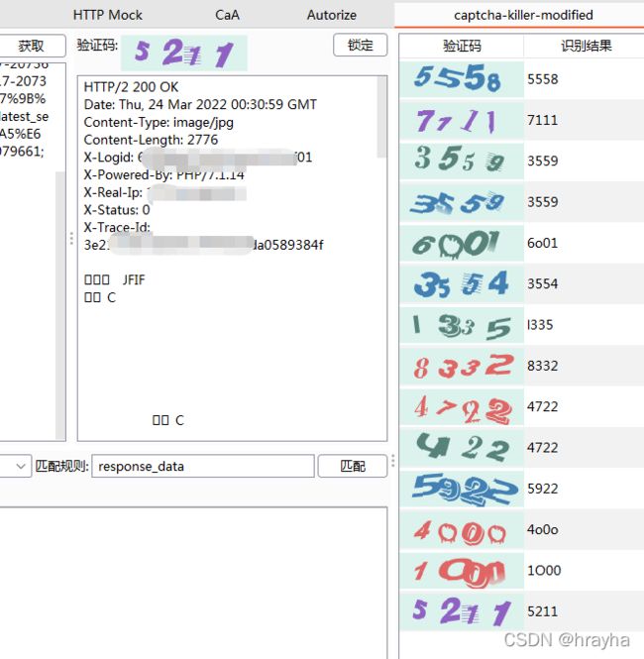
Task: Click the 获取 button
Action: 32,46
